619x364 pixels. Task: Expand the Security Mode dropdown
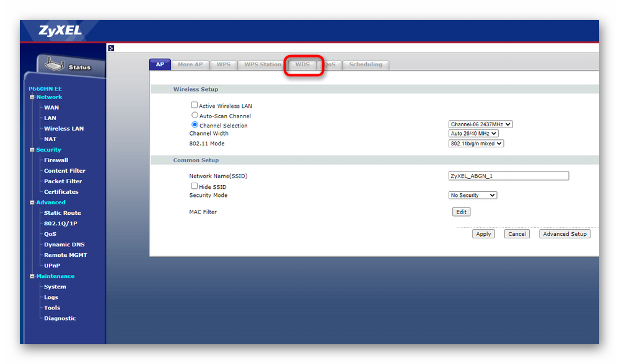click(473, 195)
